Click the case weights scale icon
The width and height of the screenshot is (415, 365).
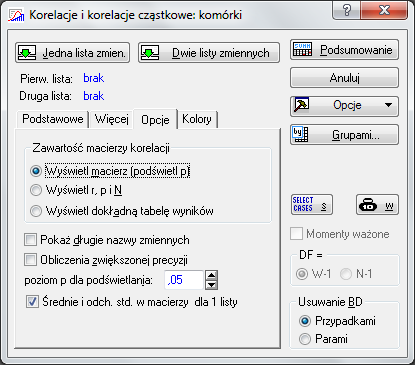pos(377,204)
